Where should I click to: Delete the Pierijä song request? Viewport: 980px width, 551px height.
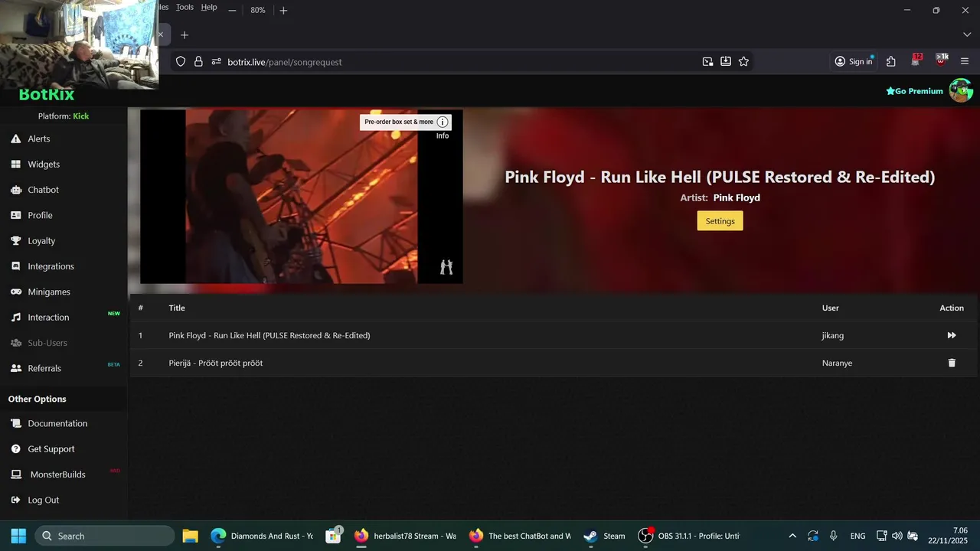click(x=952, y=363)
